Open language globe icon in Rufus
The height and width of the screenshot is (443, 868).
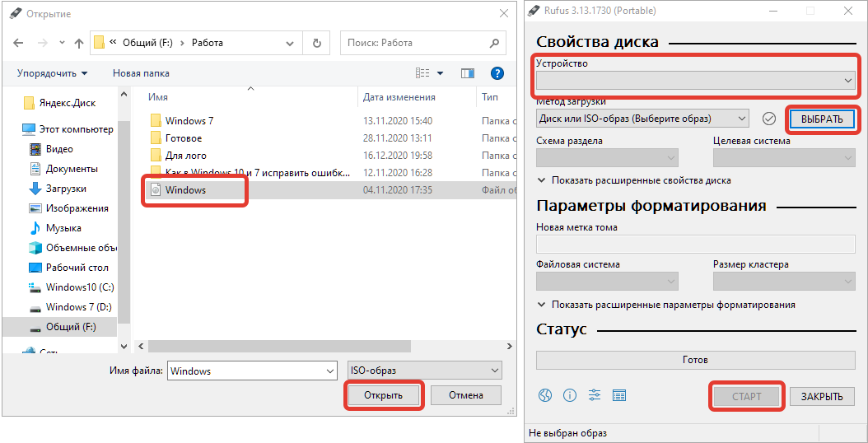click(545, 395)
